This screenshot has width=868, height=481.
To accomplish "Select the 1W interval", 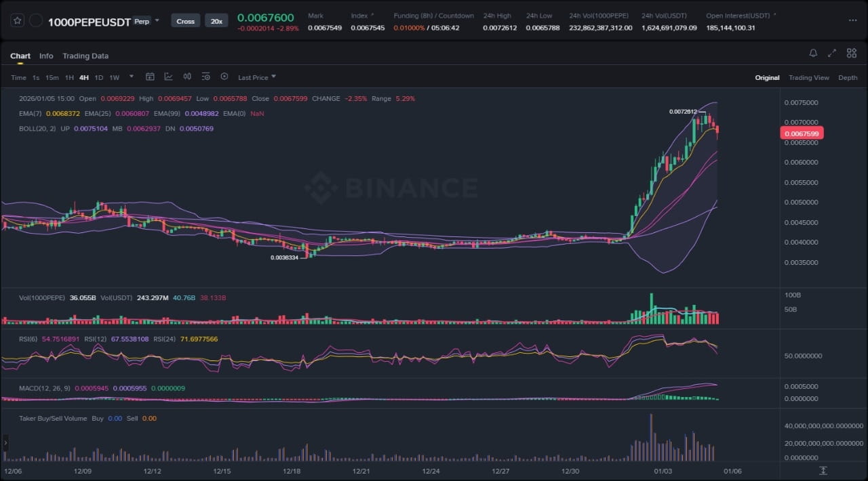I will 115,77.
